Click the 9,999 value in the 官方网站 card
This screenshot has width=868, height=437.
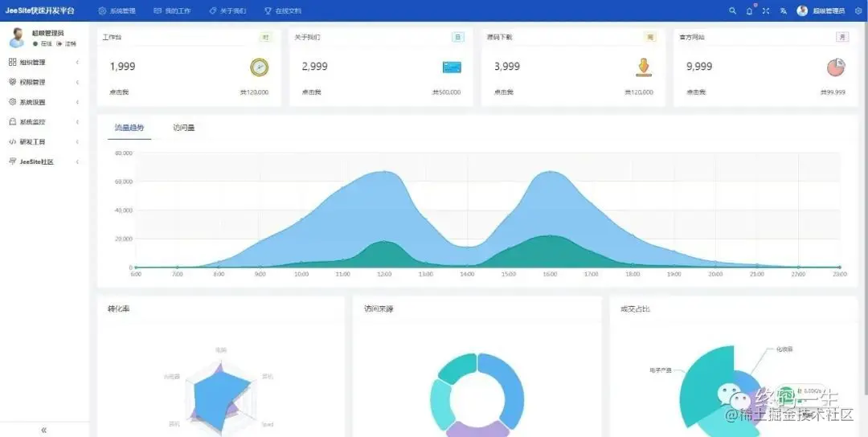click(x=699, y=67)
